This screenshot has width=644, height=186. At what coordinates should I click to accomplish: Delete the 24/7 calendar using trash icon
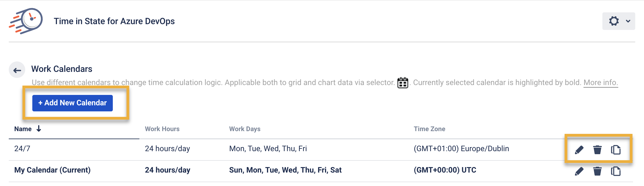click(597, 150)
